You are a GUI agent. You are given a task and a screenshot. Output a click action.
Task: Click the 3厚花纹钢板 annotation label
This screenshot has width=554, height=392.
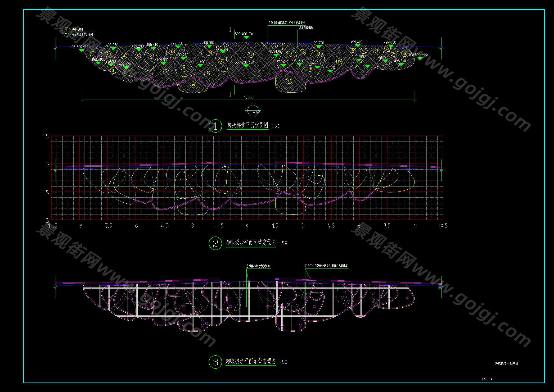coord(306,28)
